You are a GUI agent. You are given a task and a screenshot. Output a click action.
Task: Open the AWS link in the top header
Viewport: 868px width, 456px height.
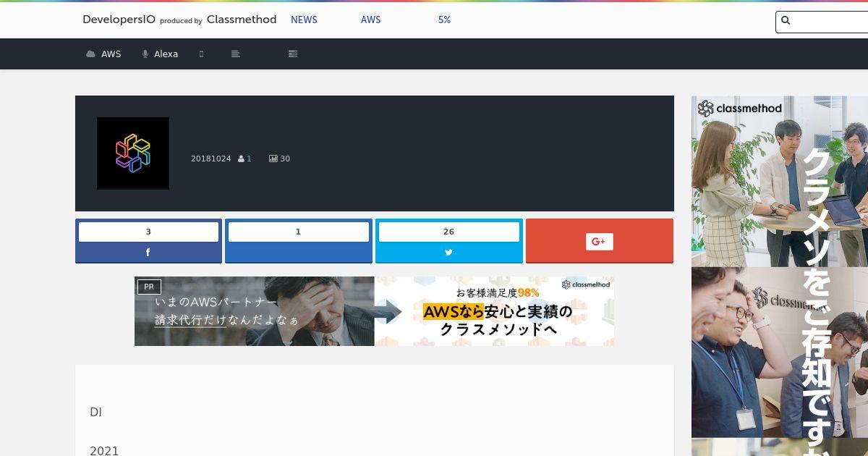tap(370, 20)
